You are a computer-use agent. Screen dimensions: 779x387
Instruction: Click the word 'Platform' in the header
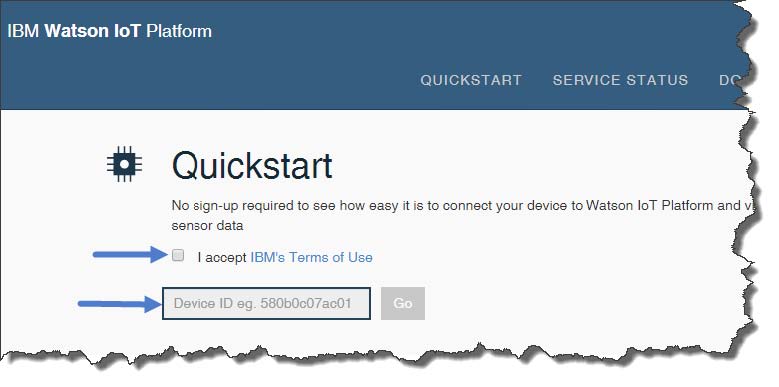coord(179,31)
